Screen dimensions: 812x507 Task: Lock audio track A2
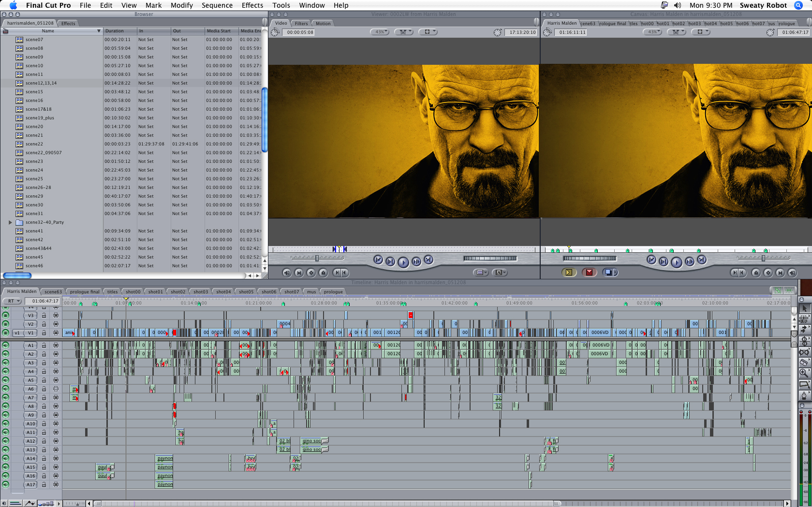(44, 354)
